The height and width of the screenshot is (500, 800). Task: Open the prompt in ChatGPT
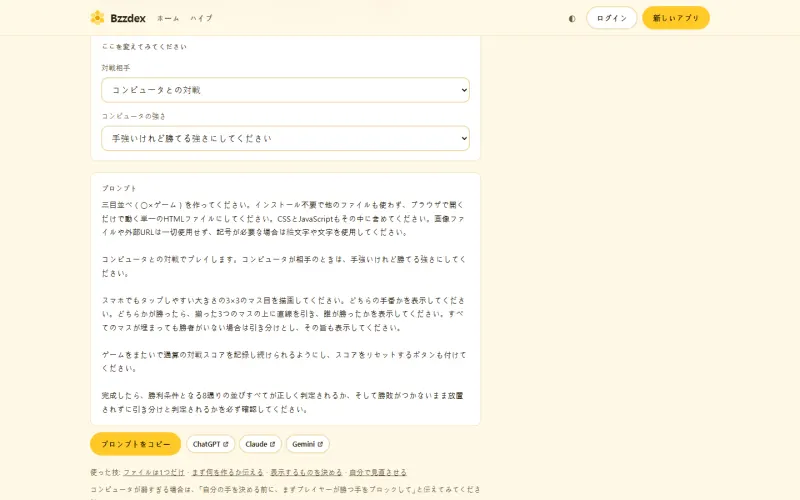click(210, 444)
